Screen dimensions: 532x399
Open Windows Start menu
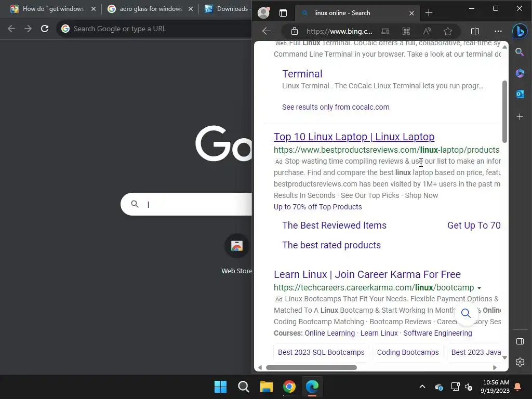[220, 387]
